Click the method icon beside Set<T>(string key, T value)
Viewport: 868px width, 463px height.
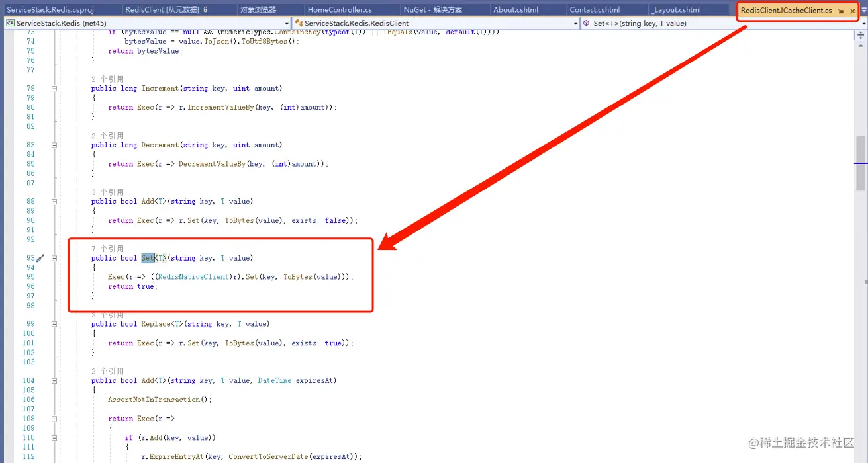click(587, 23)
